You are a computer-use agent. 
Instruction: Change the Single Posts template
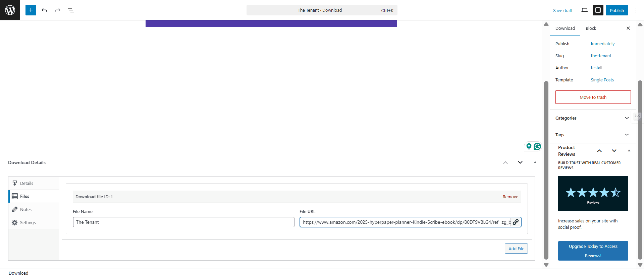tap(602, 80)
